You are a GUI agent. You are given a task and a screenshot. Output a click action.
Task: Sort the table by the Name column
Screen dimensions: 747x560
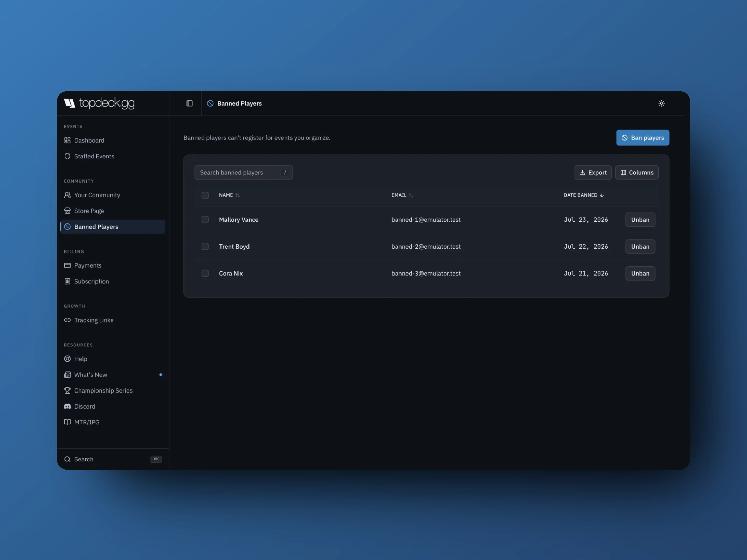coord(229,195)
